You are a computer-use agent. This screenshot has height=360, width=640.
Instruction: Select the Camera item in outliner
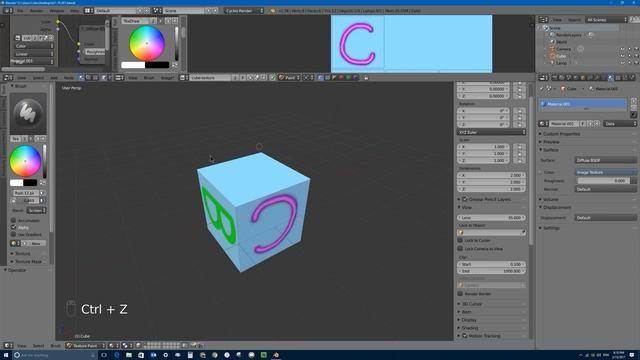(x=563, y=49)
